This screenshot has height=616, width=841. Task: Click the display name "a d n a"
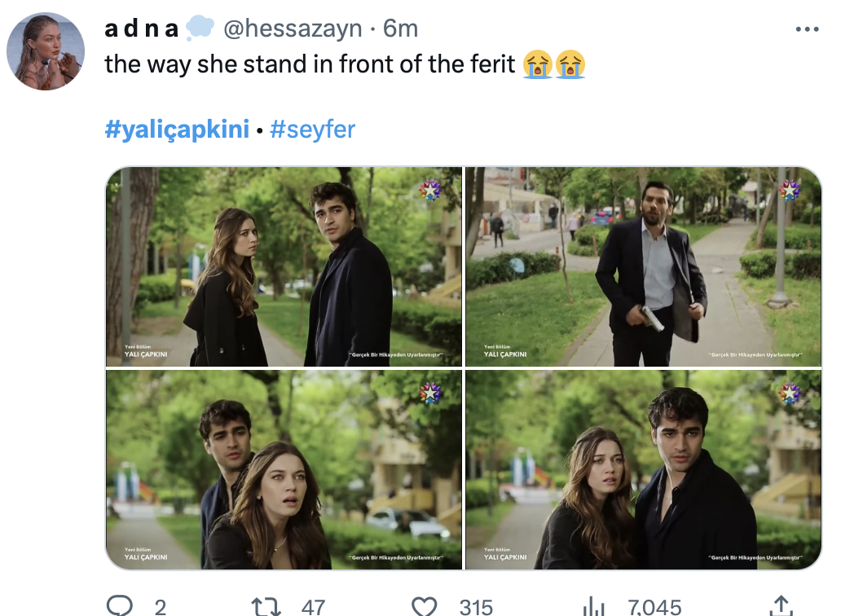click(142, 29)
